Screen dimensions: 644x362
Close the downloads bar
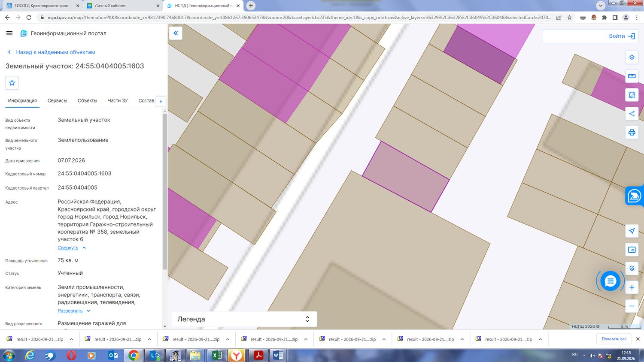click(638, 339)
